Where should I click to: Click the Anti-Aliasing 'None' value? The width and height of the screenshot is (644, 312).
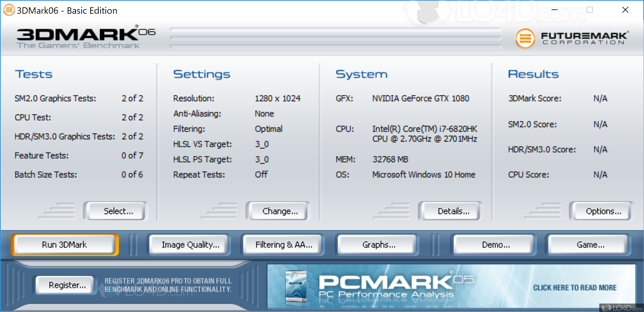[264, 114]
